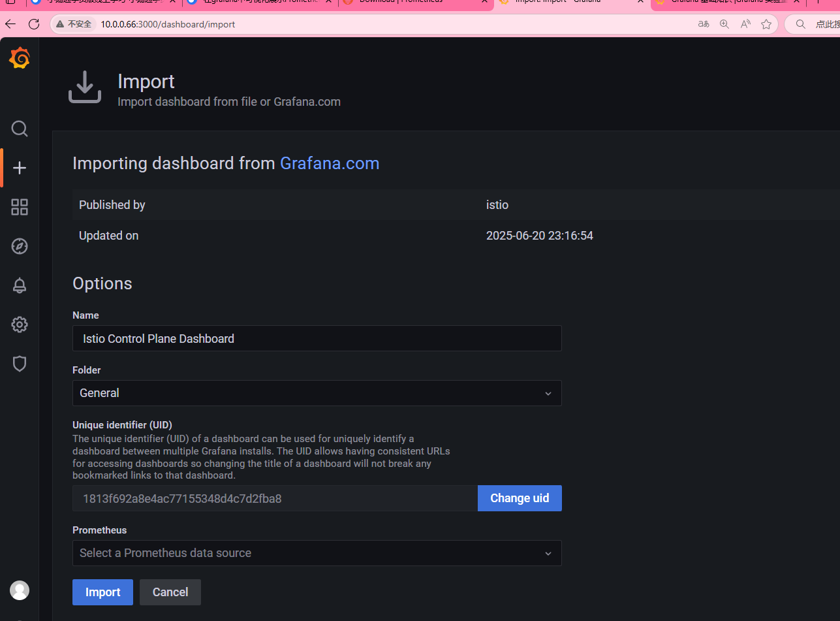Click the address bar URL 10.0.0.66:3000/dashboard/import
Screen dimensions: 840x621
click(168, 24)
